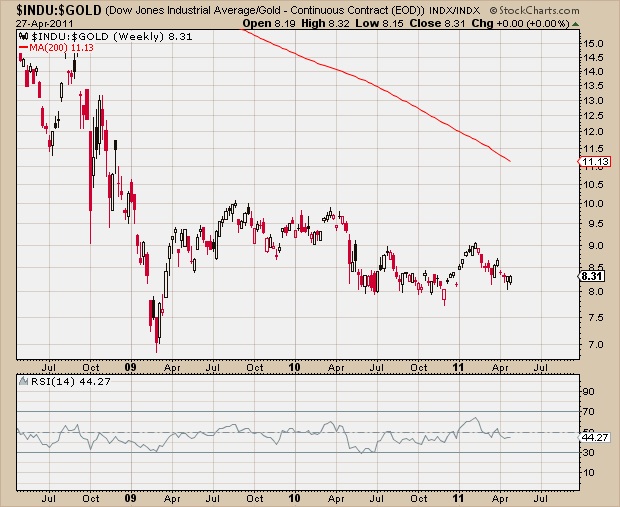Viewport: 620px width, 507px height.
Task: Click the MA(200) 11.13 legend text
Action: [61, 47]
